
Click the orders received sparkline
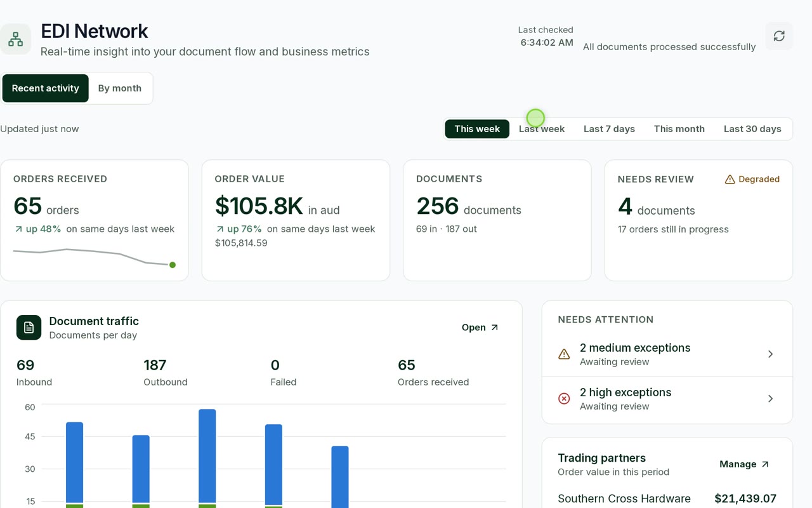pyautogui.click(x=95, y=257)
